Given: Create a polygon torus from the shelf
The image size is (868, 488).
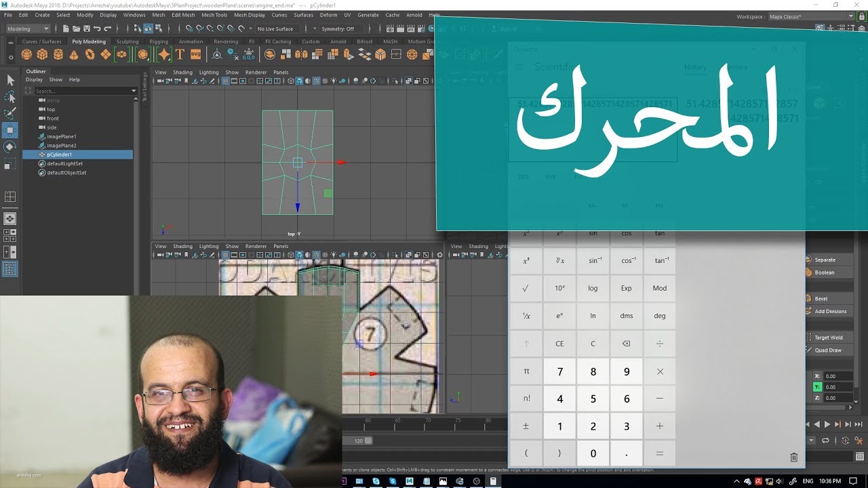Looking at the screenshot, I should pos(90,55).
